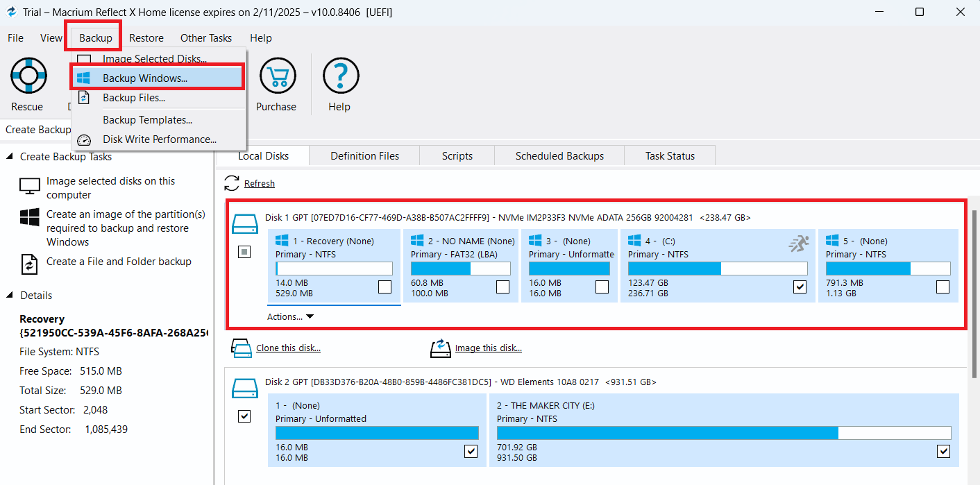This screenshot has height=485, width=980.
Task: Choose Backup Files menu entry
Action: point(158,98)
